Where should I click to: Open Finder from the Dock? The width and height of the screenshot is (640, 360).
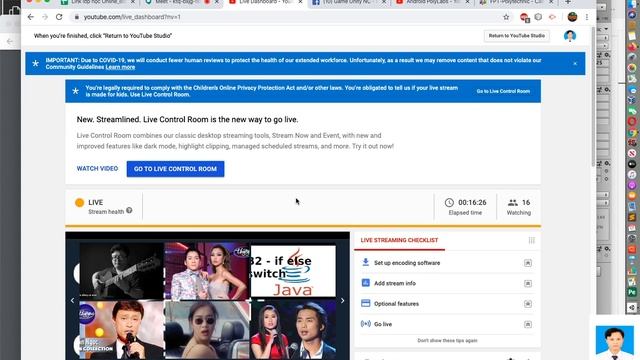pos(632,4)
